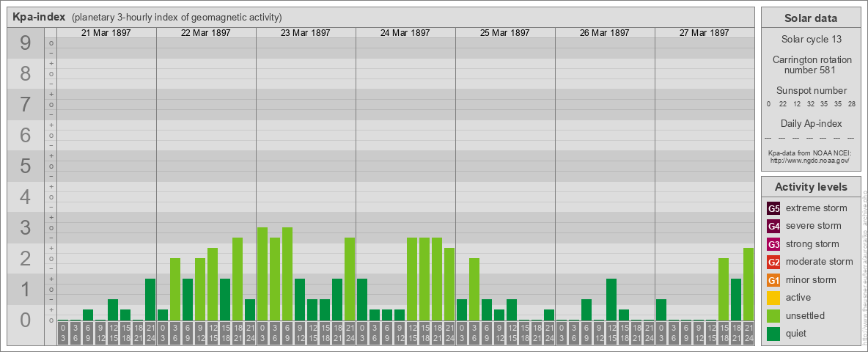Select the 27 Mar 1897 date header
The image size is (868, 352).
pyautogui.click(x=704, y=33)
